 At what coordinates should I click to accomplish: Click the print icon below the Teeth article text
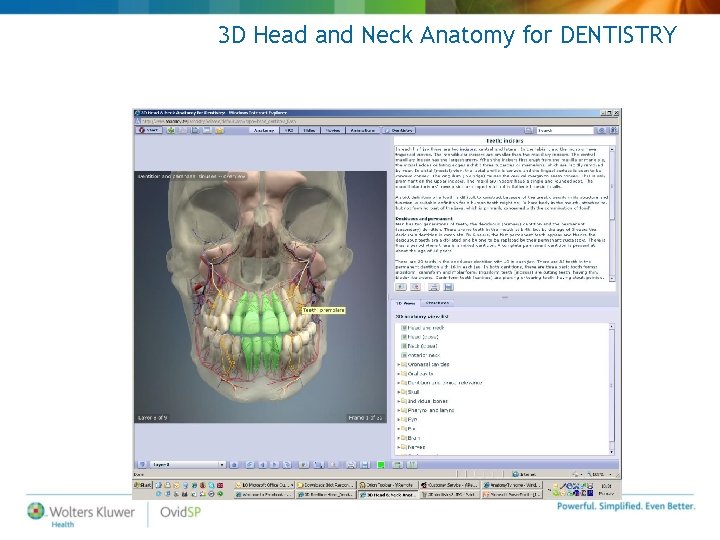433,287
